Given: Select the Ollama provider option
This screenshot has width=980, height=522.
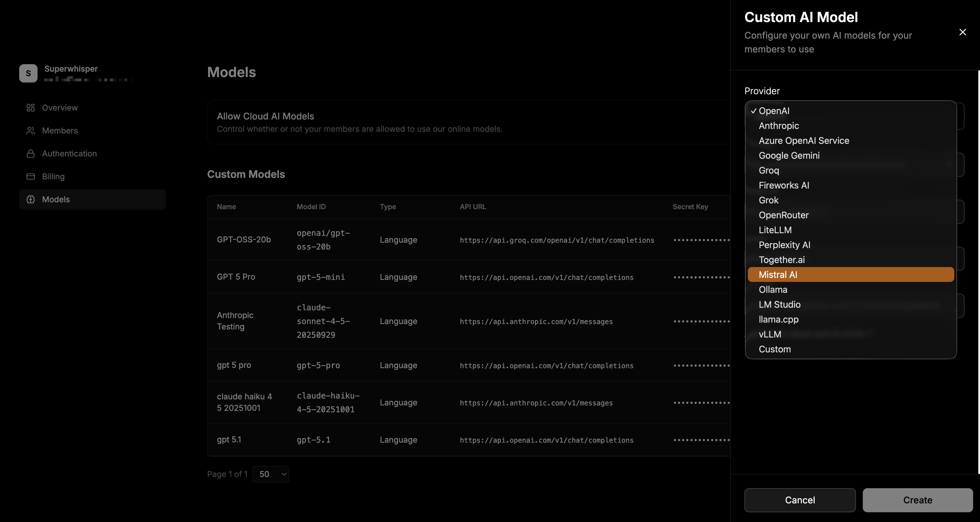Looking at the screenshot, I should coord(773,290).
